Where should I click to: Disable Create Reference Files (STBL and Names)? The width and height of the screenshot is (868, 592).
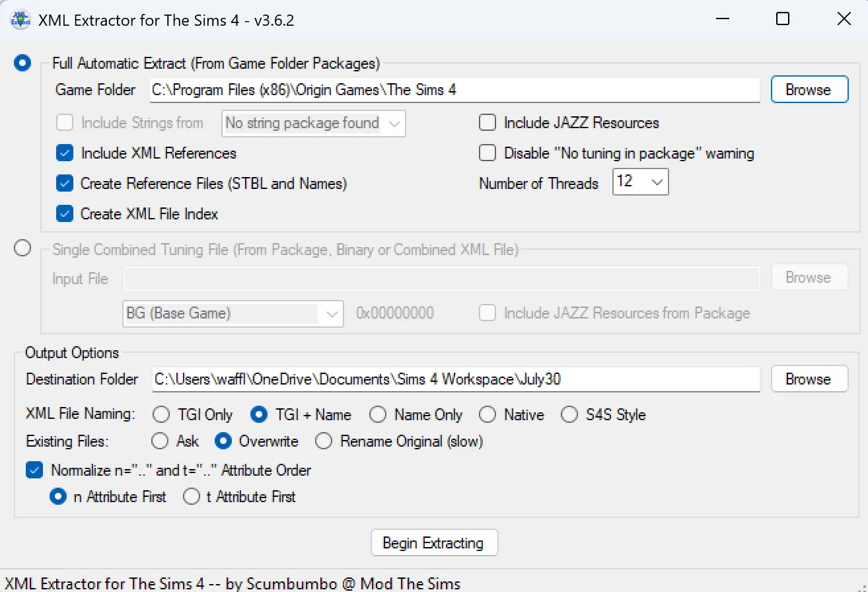click(x=63, y=183)
